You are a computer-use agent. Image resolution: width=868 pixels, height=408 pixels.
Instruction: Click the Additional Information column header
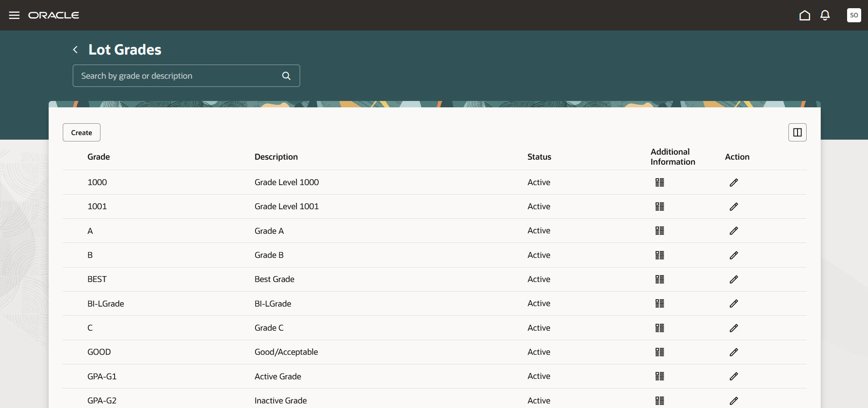673,157
